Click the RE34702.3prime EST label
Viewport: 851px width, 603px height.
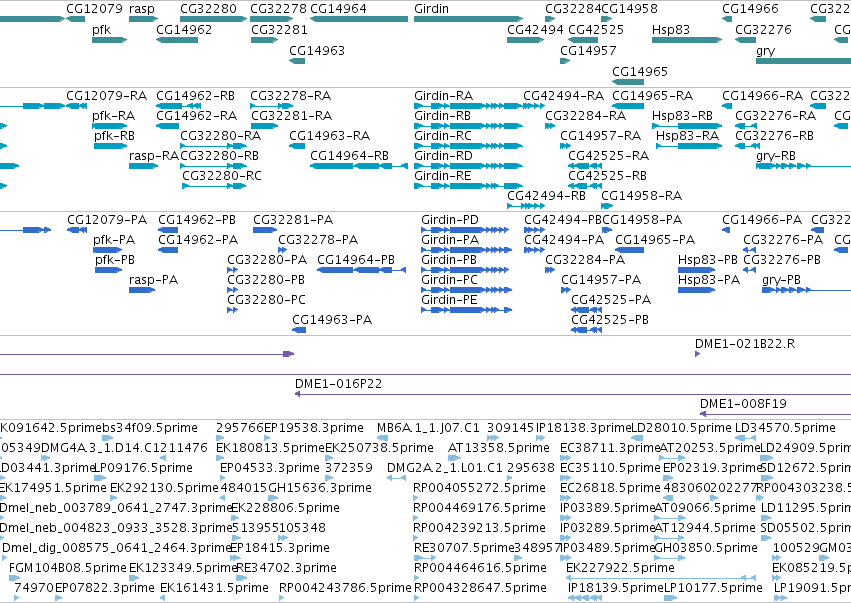pyautogui.click(x=287, y=568)
